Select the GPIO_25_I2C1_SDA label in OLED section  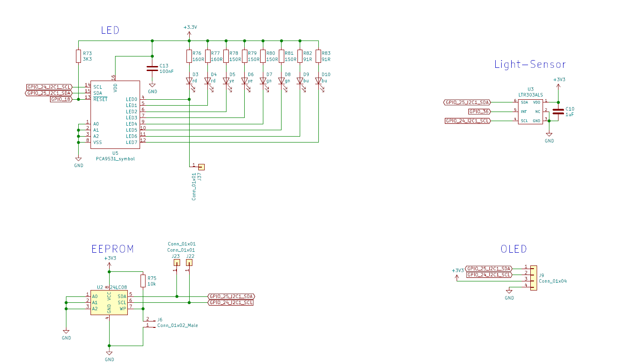(489, 269)
